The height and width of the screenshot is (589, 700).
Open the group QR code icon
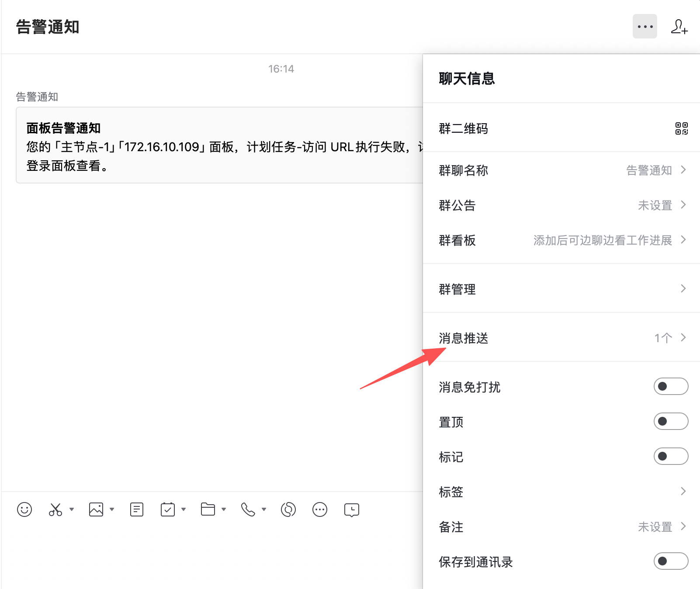click(681, 128)
